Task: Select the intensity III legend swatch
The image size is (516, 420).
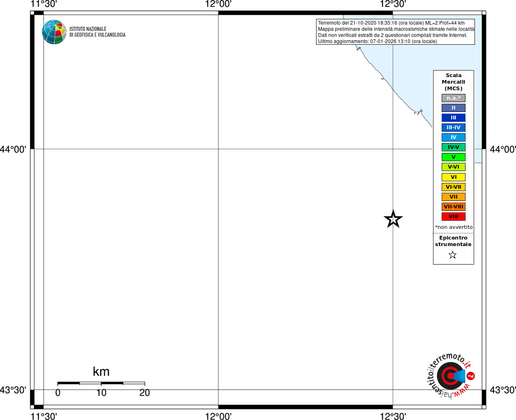Action: pos(454,118)
